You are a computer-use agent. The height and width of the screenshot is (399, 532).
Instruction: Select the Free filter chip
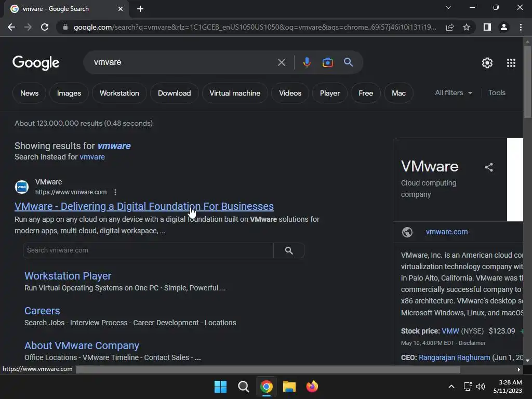coord(366,93)
